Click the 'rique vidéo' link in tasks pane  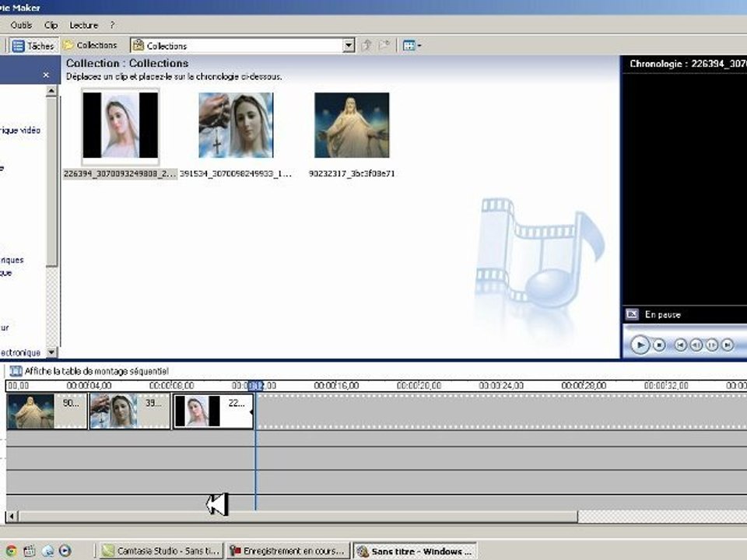(20, 131)
